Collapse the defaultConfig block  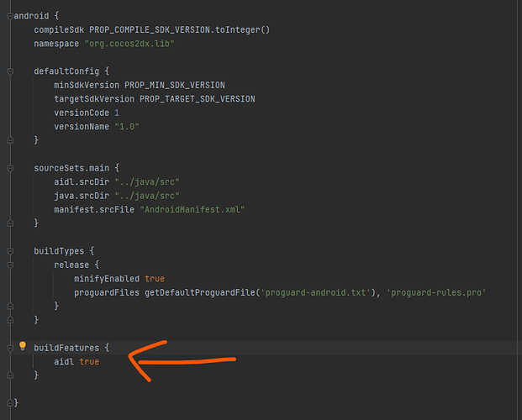pos(9,71)
